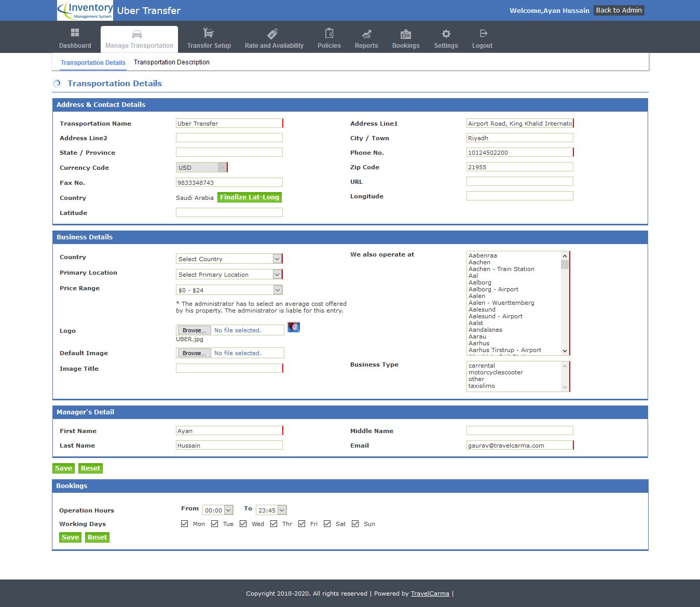Click the Fax No. field
Viewport: 700px width, 607px height.
point(229,182)
